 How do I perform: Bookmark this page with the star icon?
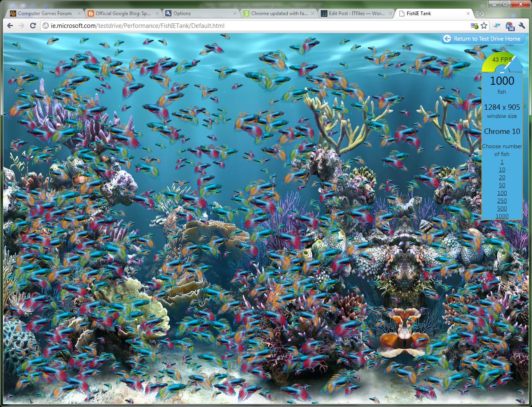coord(484,26)
